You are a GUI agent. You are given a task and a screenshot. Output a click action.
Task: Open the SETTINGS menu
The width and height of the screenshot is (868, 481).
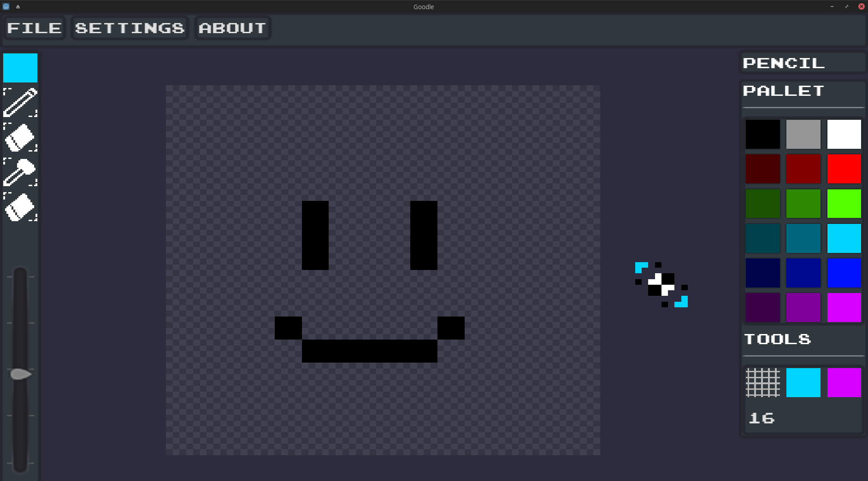(x=129, y=28)
